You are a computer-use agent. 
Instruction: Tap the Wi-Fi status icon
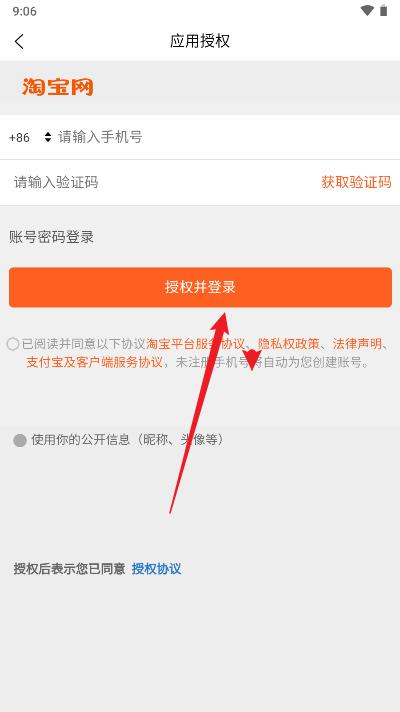click(x=367, y=10)
